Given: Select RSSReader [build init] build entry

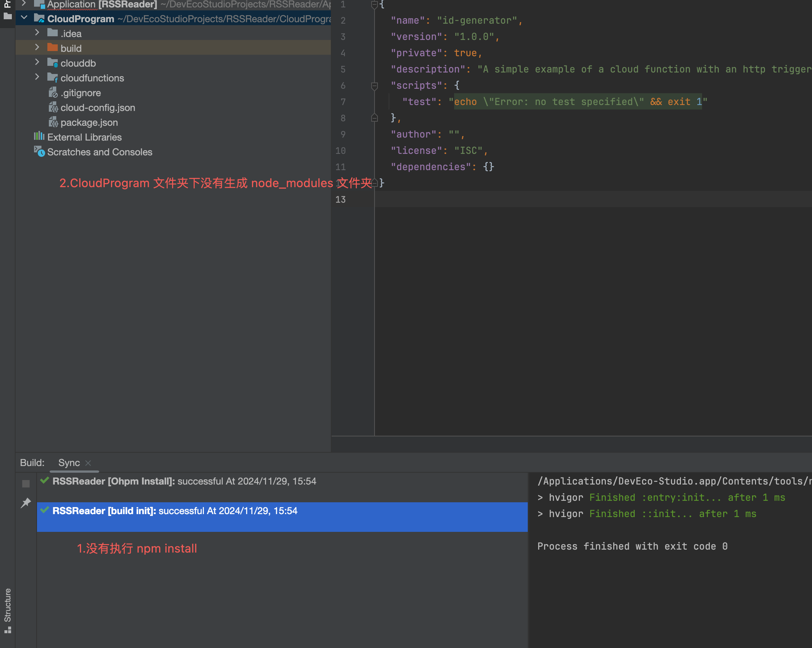Looking at the screenshot, I should (x=282, y=516).
